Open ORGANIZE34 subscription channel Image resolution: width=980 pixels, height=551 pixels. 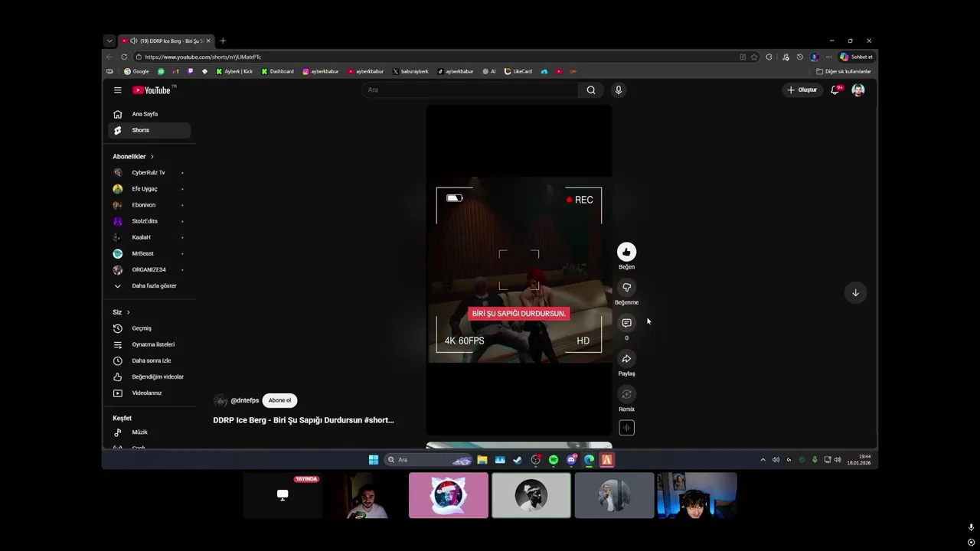(149, 269)
